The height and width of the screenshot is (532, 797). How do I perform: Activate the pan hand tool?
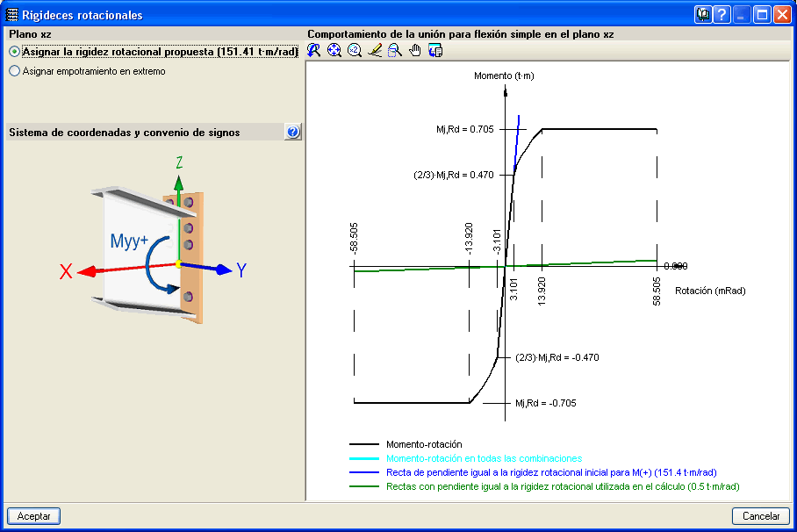point(415,50)
